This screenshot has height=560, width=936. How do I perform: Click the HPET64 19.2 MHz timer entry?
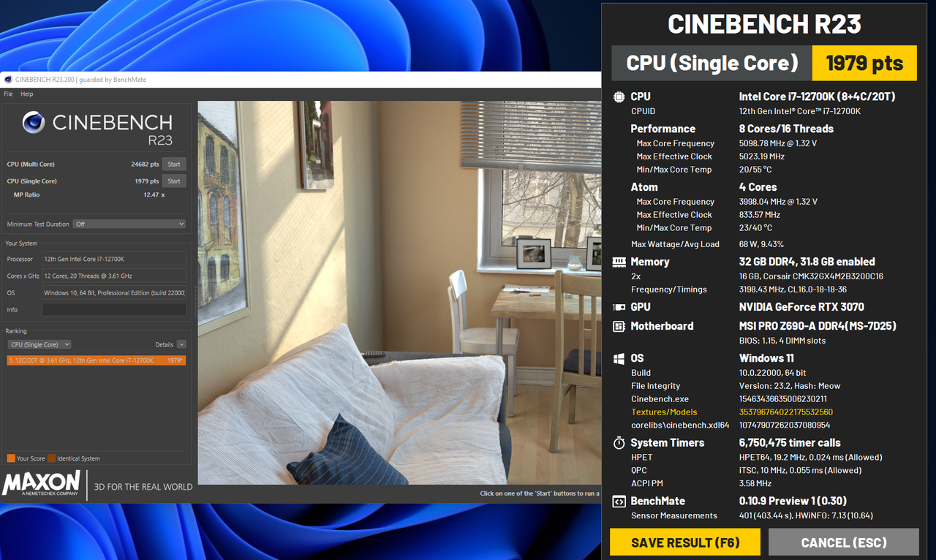coord(811,457)
